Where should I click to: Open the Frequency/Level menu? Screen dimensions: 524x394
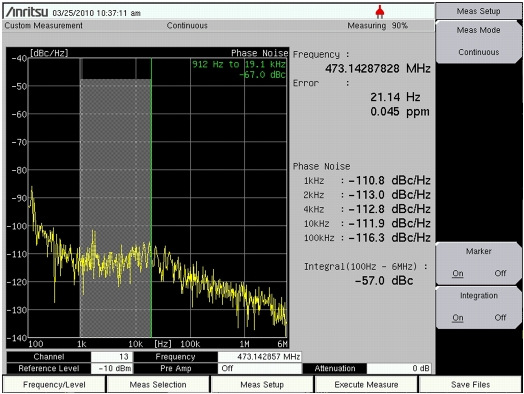54,385
